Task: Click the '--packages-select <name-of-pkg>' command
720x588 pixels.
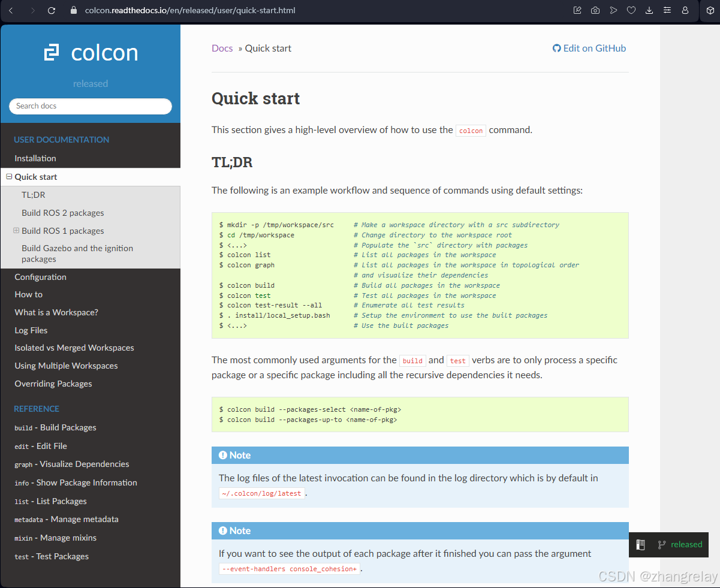Action: coord(310,409)
